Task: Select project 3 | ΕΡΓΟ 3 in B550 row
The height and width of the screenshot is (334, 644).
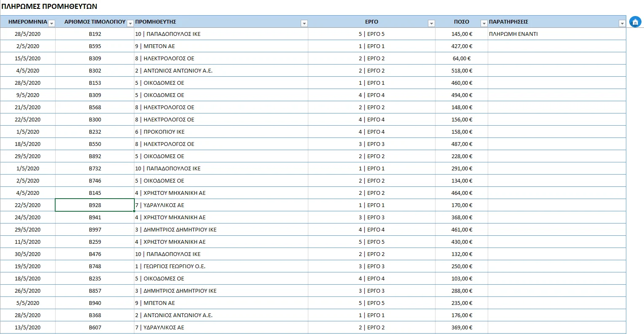Action: [371, 144]
